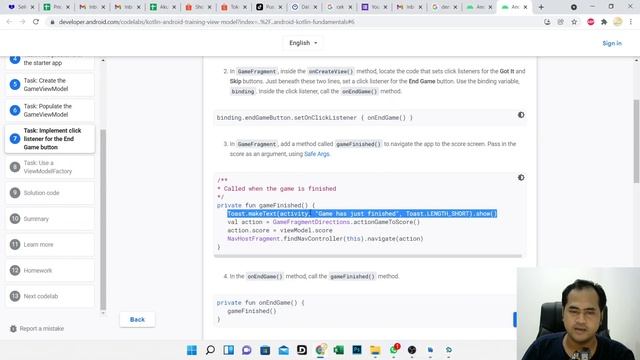This screenshot has height=360, width=640.
Task: Toggle dark theme on the setOnClickListener code block
Action: tap(521, 115)
